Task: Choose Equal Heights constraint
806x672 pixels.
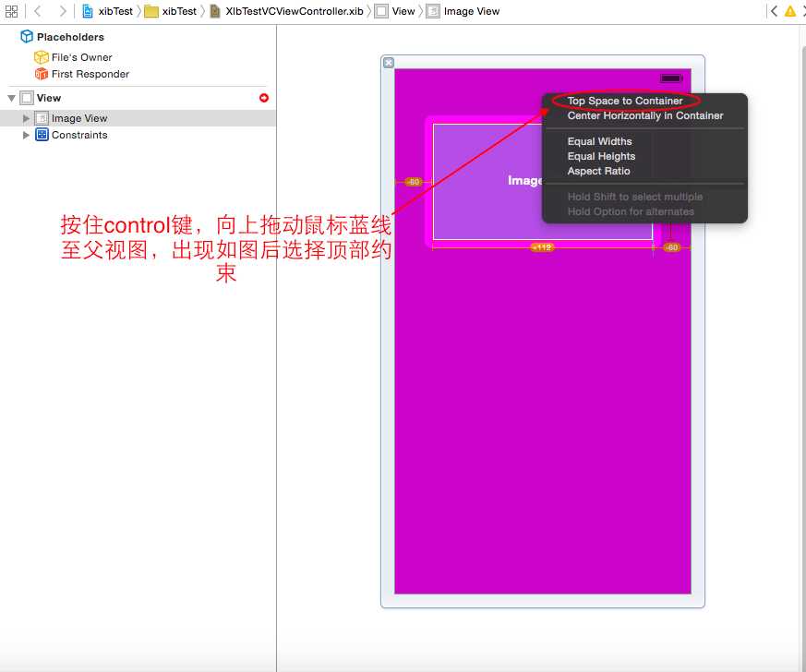Action: pos(601,156)
